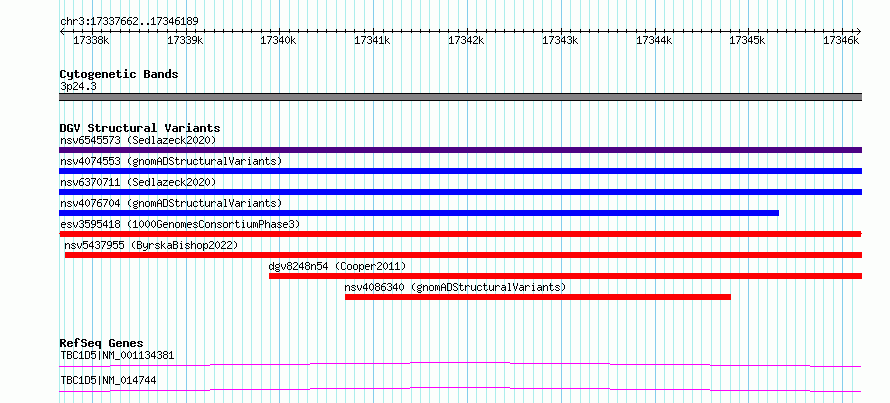Click the nsv6370711 (Sedlazeck2020) label
The image size is (890, 403).
point(138,182)
